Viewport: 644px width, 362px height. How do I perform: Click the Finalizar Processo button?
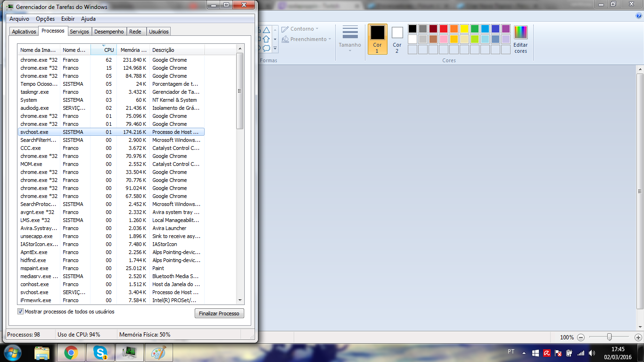point(219,313)
